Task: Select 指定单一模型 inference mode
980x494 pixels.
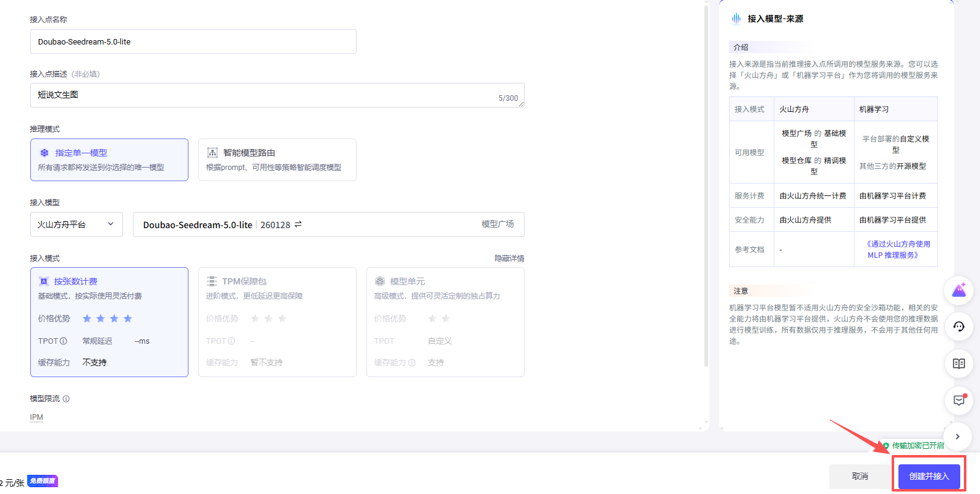Action: (109, 160)
